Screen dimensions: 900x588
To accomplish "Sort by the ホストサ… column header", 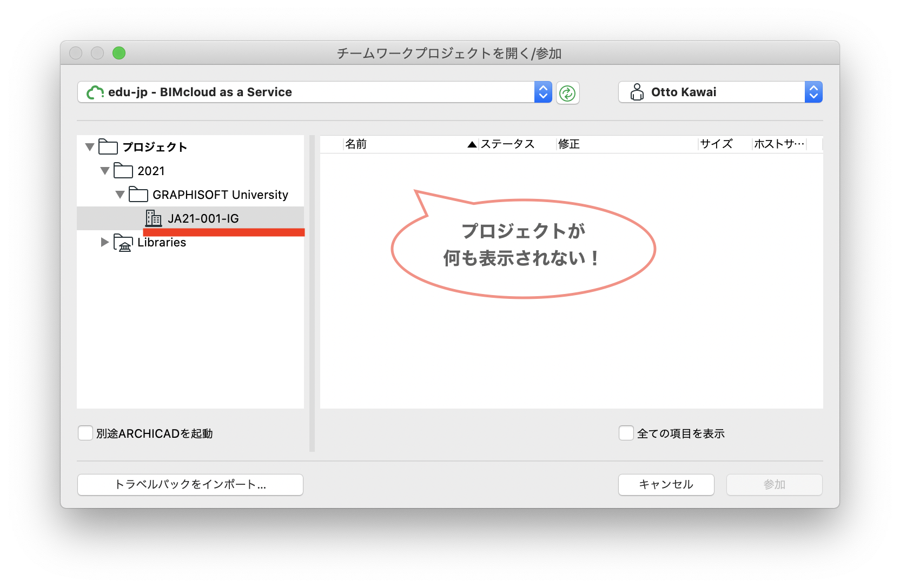I will coord(779,144).
